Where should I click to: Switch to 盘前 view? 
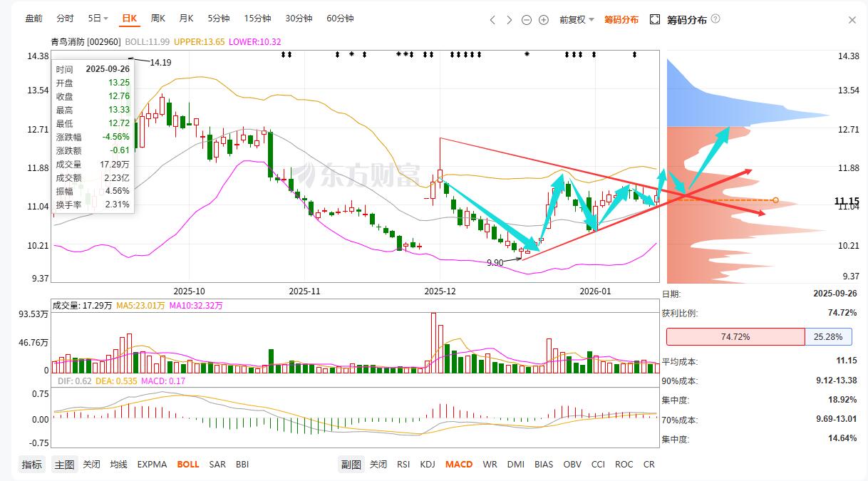pyautogui.click(x=33, y=19)
